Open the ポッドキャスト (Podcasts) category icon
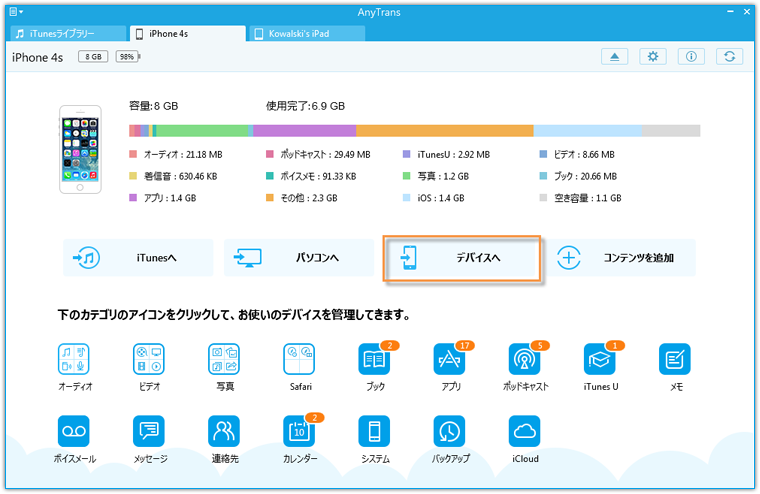This screenshot has width=760, height=494. [524, 359]
